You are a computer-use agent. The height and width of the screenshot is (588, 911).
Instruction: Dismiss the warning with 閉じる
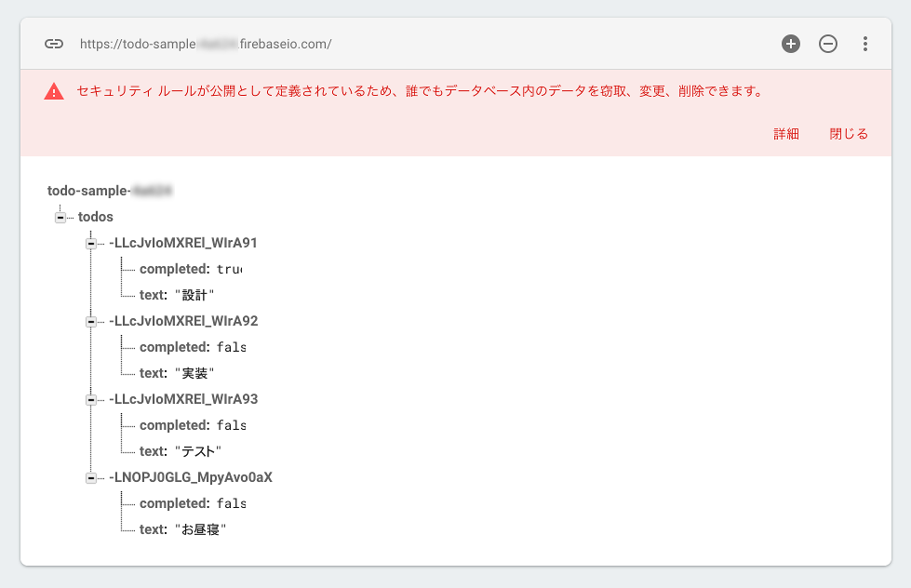click(x=849, y=134)
